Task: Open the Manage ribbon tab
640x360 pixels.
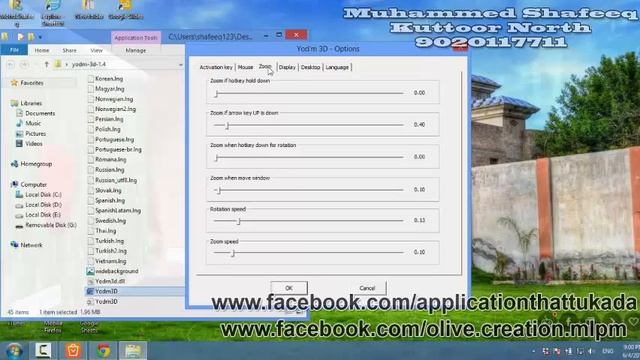Action: pyautogui.click(x=136, y=50)
